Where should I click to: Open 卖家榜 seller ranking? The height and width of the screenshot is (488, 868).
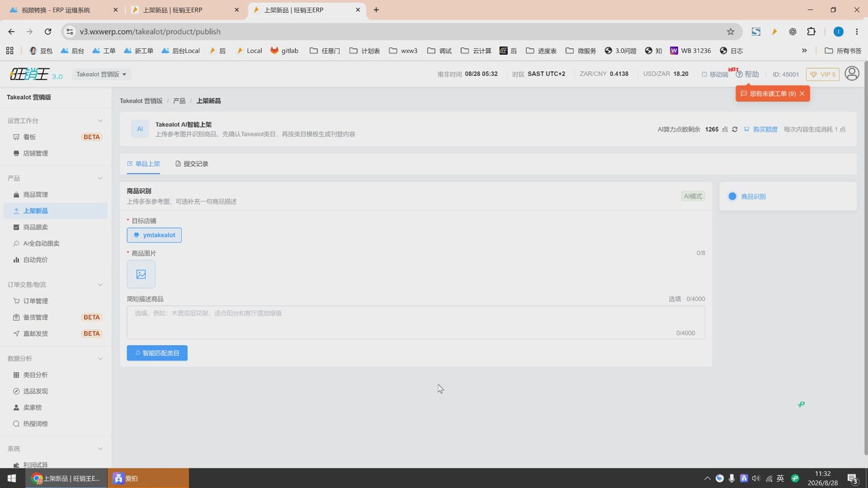click(56, 407)
